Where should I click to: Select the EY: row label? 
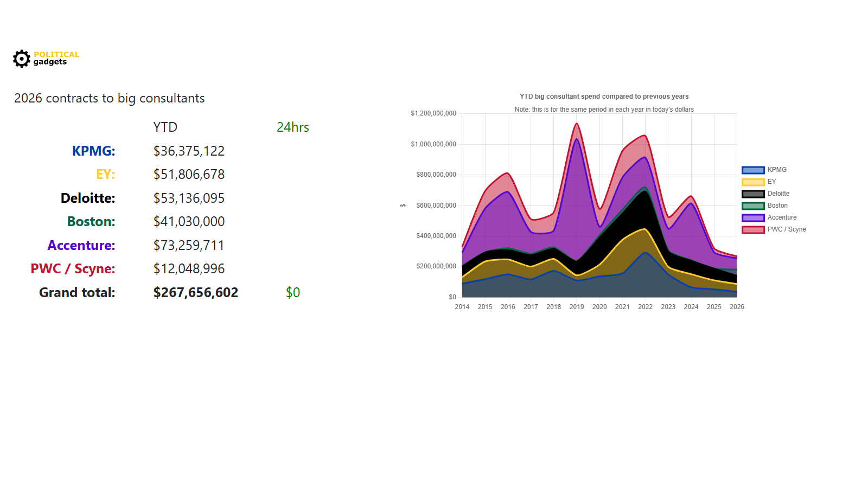pyautogui.click(x=106, y=174)
